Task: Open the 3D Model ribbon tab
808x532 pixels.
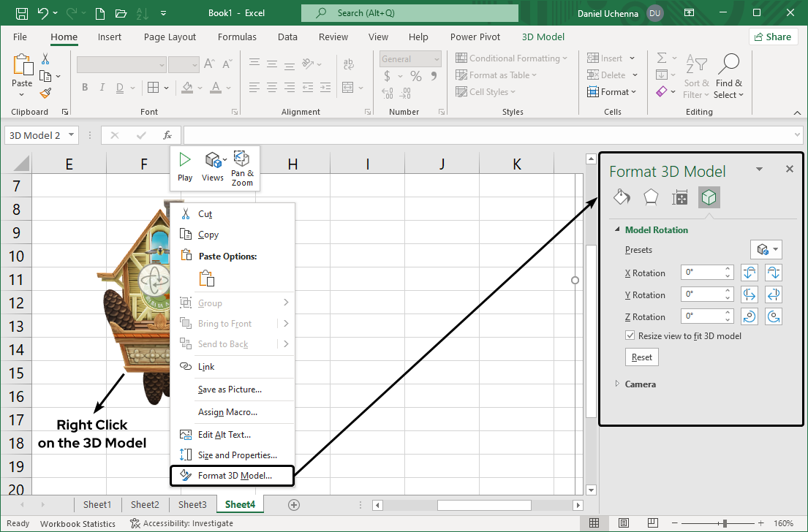Action: click(x=543, y=37)
